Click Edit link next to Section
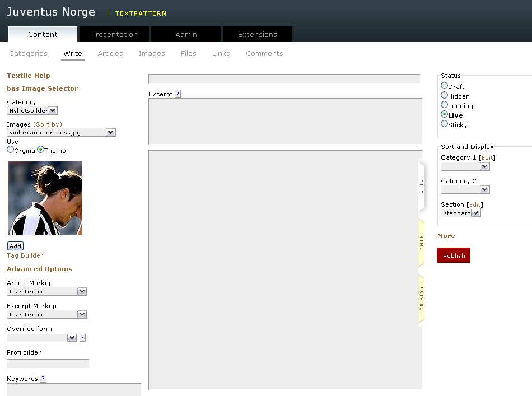 (x=475, y=204)
